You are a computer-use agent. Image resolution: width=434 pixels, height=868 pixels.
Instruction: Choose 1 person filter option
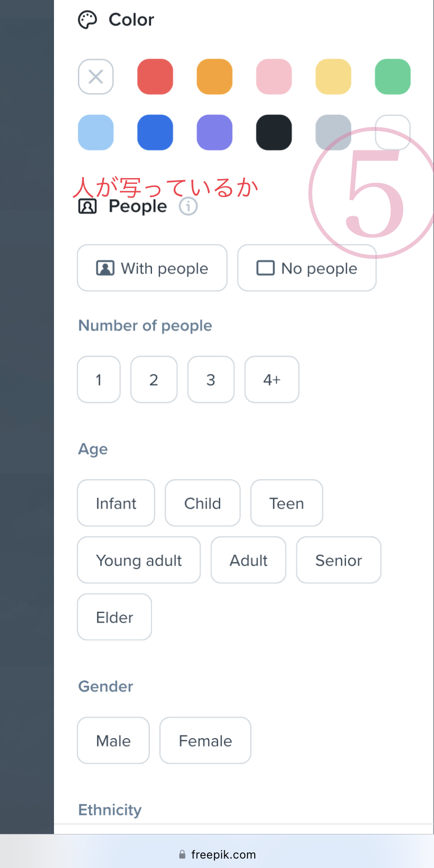[x=99, y=380]
